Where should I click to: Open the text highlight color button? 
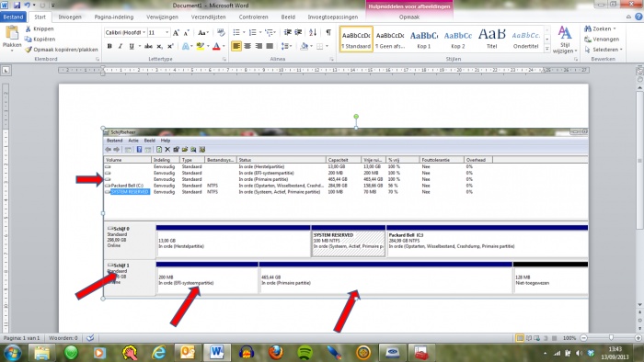[200, 46]
